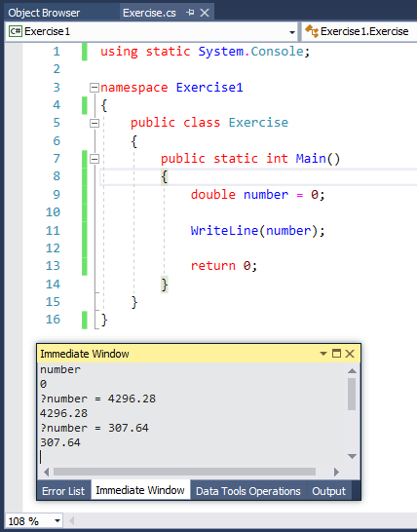The height and width of the screenshot is (532, 417).
Task: Click Immediate Window scroll down arrow
Action: [x=352, y=456]
